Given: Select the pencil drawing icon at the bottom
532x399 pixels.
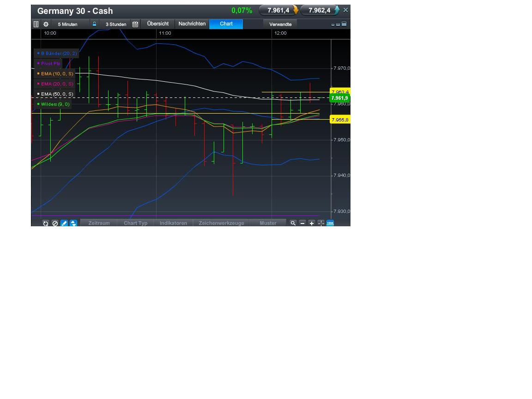Looking at the screenshot, I should pyautogui.click(x=64, y=223).
